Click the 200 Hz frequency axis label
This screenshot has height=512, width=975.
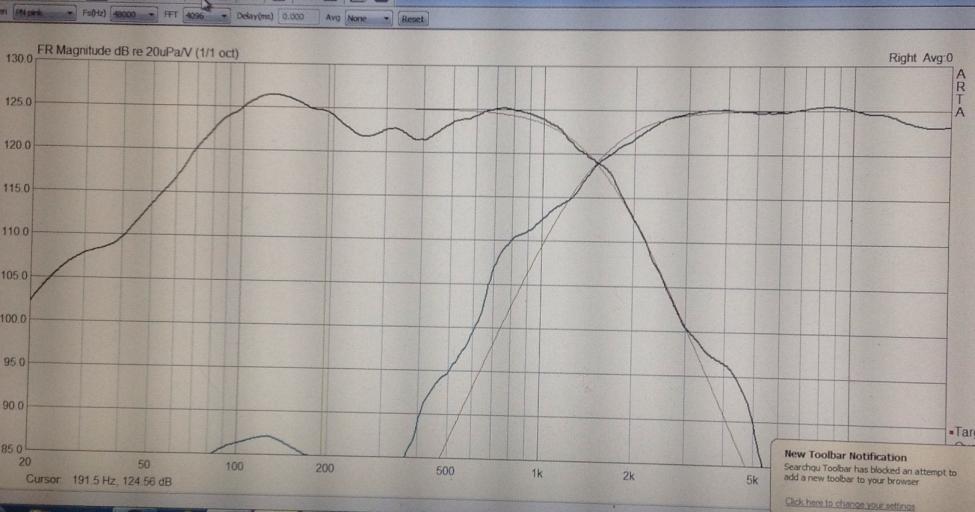click(325, 468)
